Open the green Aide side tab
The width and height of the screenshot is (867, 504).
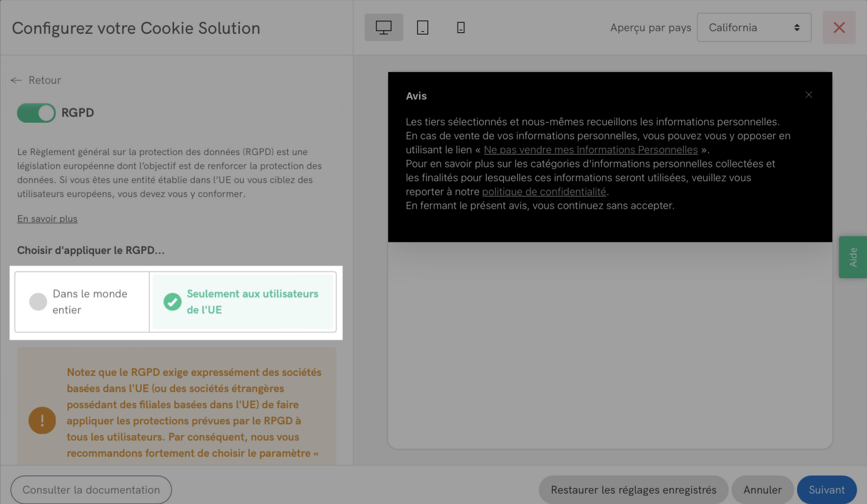point(853,257)
